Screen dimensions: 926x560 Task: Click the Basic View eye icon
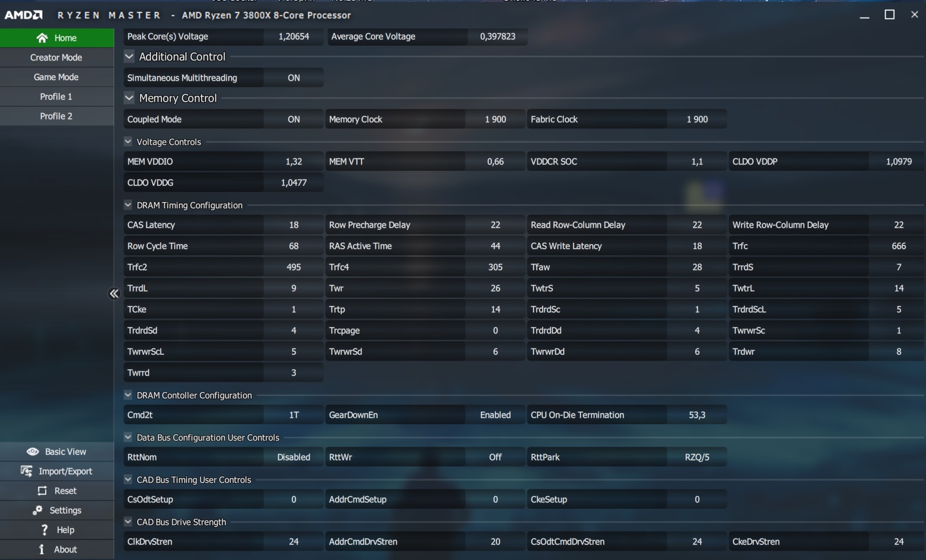33,452
